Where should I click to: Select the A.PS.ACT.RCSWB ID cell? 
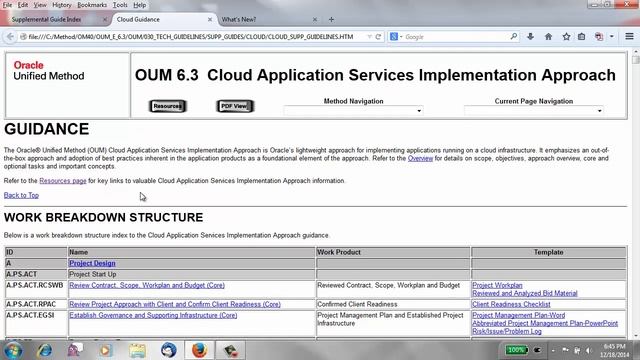[x=36, y=289]
